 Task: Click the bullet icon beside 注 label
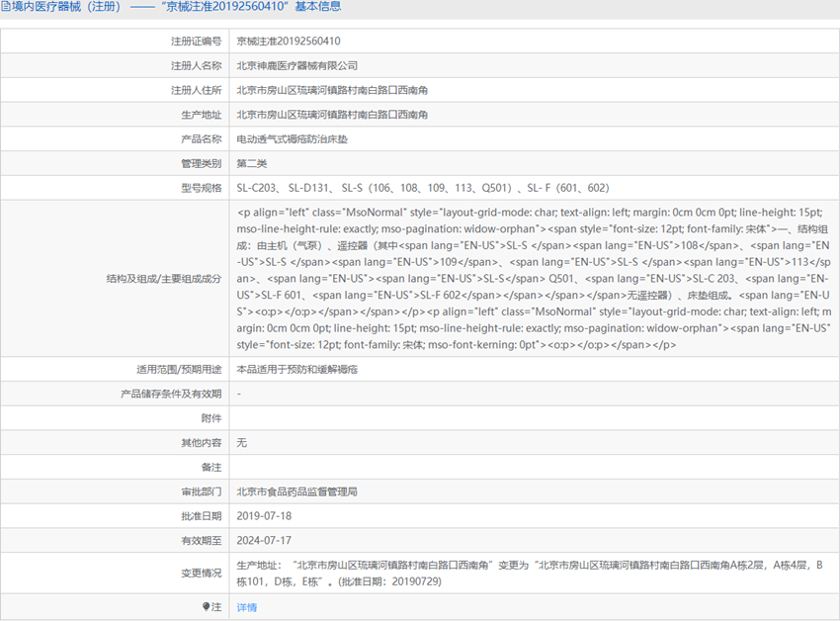tap(207, 606)
